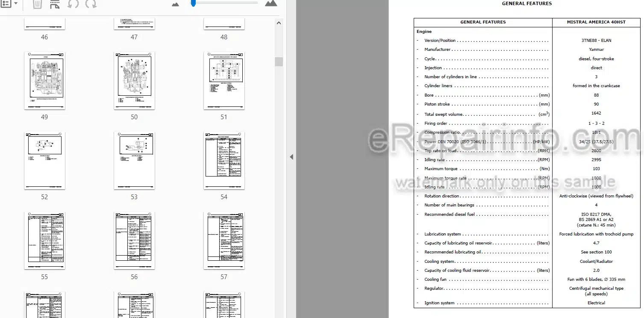Screen dimensions: 644x318
Task: Click the 'Yanmar' manufacturer value
Action: click(596, 50)
